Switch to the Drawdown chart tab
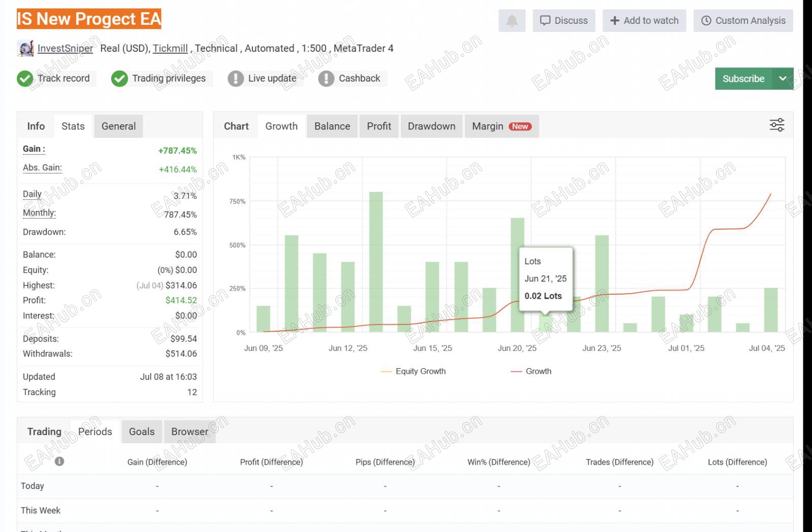Image resolution: width=812 pixels, height=532 pixels. [x=431, y=126]
